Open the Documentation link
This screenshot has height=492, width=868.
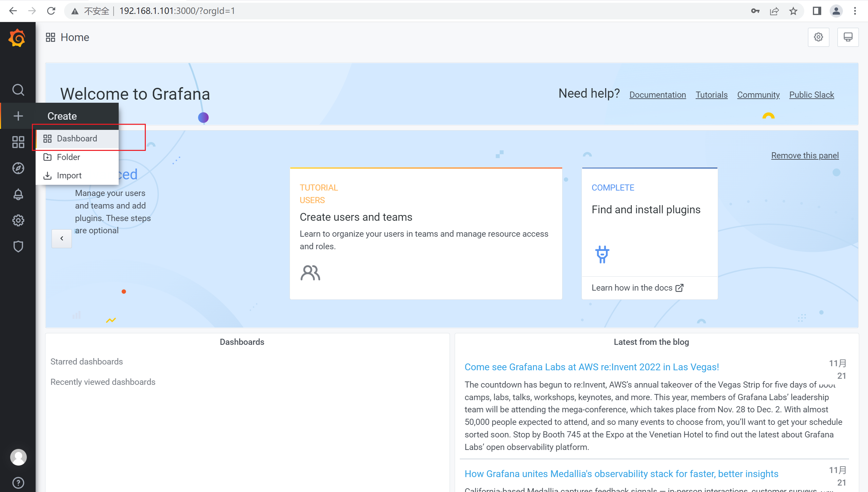tap(657, 95)
